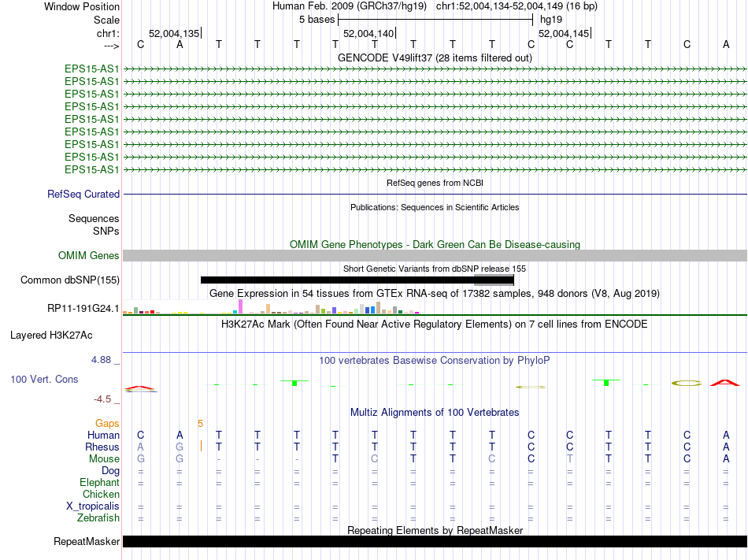
Task: Select the Elephant alignment row label
Action: coord(99,482)
